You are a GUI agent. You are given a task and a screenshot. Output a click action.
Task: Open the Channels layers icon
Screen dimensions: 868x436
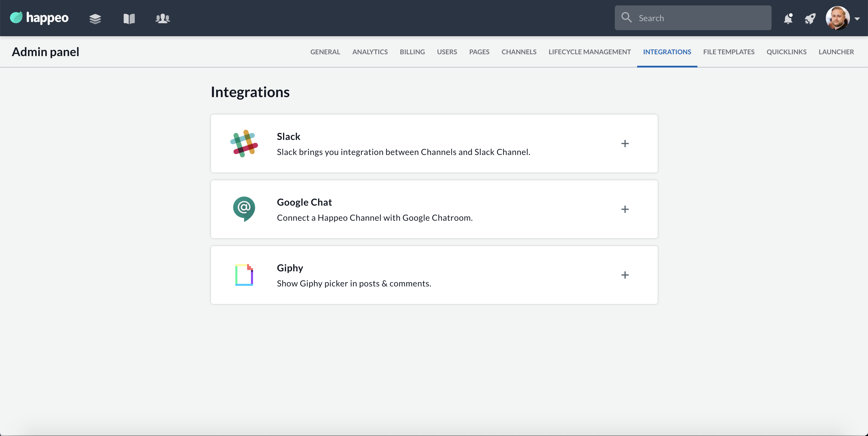(x=95, y=19)
